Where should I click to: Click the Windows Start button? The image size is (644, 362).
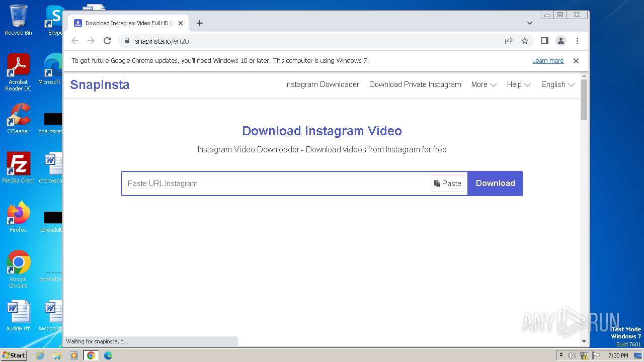[14, 355]
